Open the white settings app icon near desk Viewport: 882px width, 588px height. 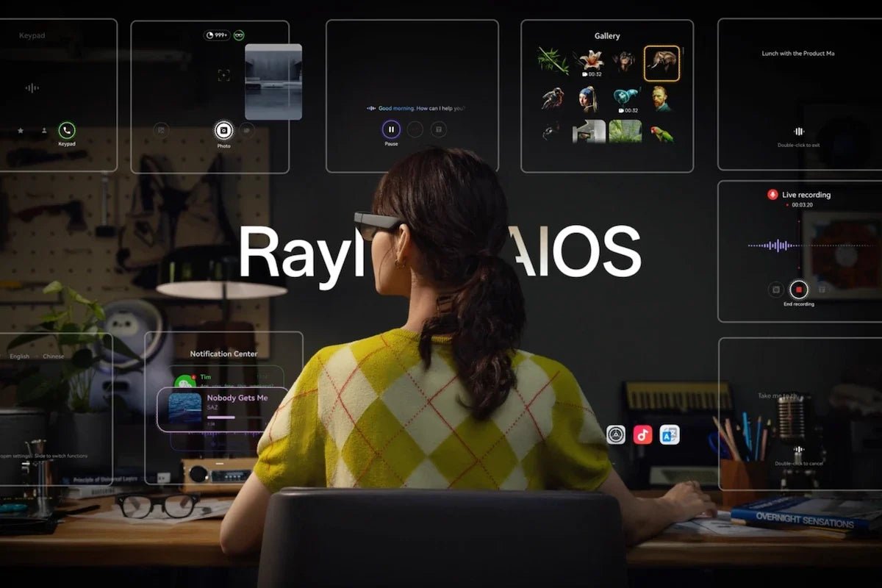[x=616, y=434]
